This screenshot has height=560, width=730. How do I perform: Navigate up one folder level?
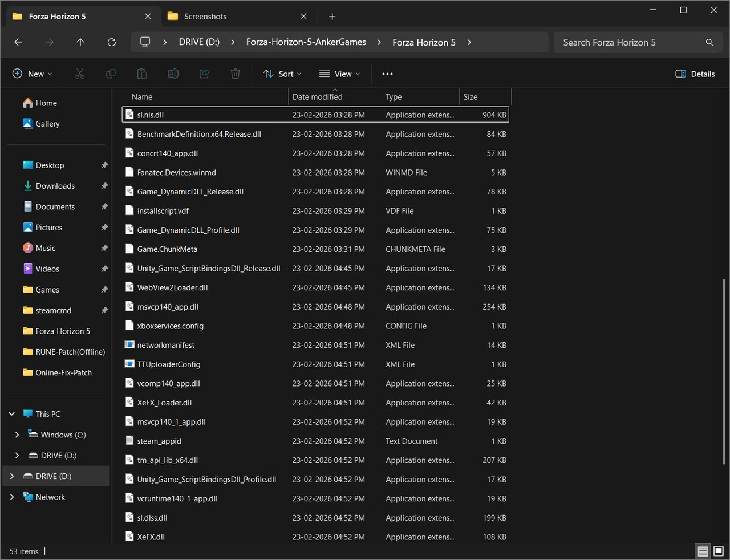[x=80, y=42]
